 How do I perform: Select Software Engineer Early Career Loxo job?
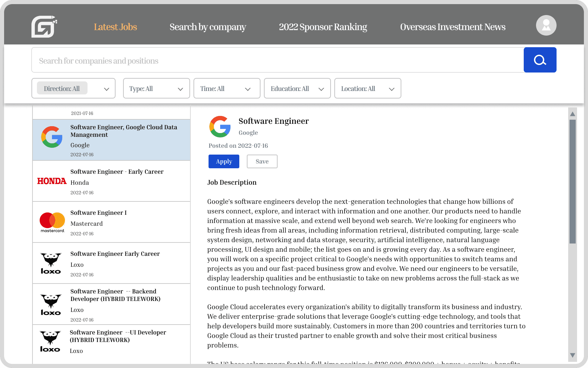[x=111, y=263]
